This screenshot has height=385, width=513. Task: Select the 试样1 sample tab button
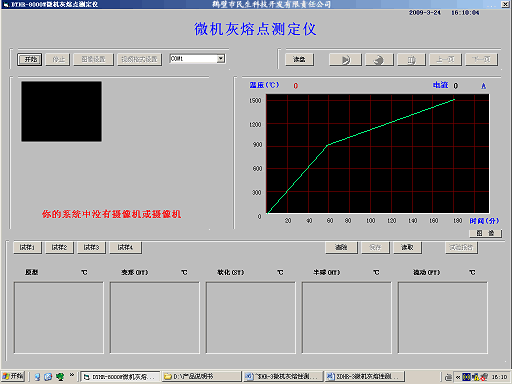(27, 247)
